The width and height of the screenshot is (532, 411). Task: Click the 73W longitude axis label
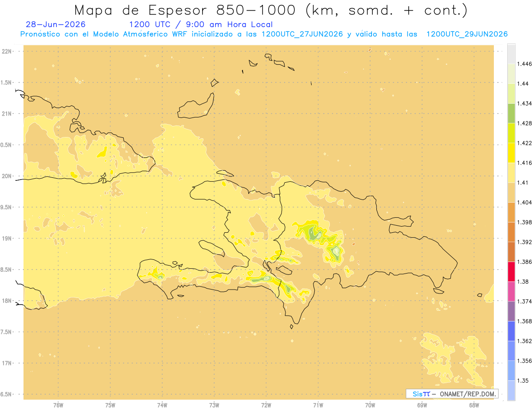click(214, 405)
